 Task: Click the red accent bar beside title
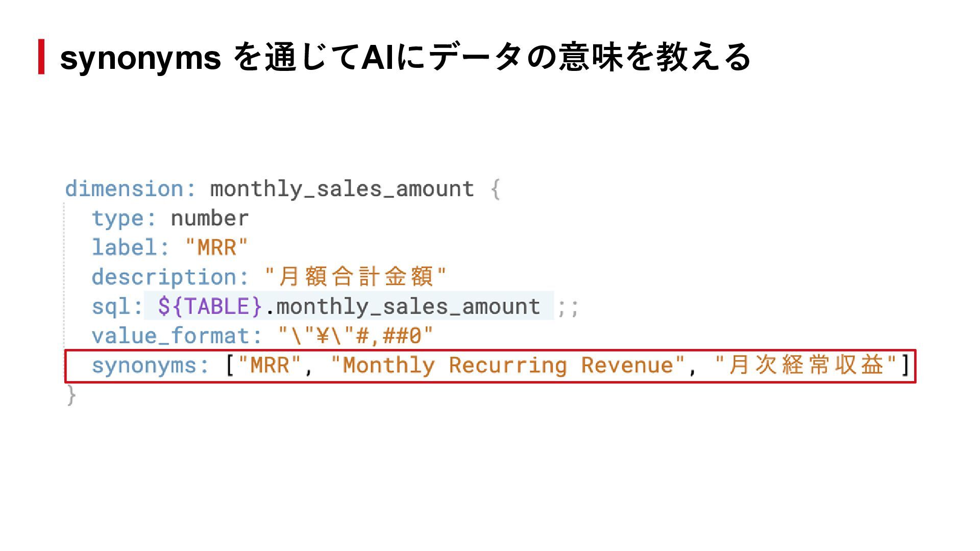point(41,57)
